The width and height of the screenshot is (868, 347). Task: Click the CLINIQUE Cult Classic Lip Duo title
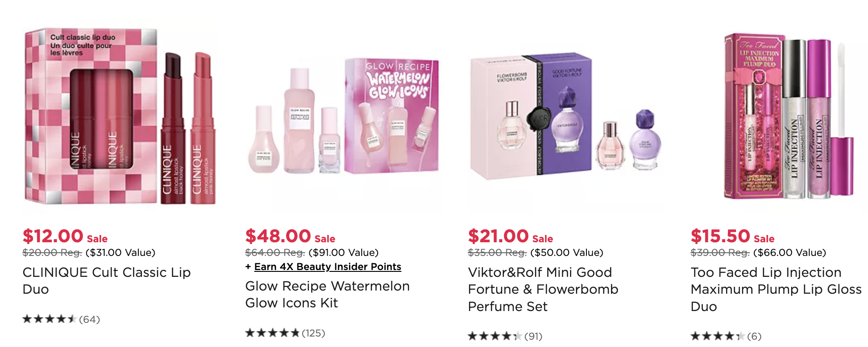tap(106, 281)
